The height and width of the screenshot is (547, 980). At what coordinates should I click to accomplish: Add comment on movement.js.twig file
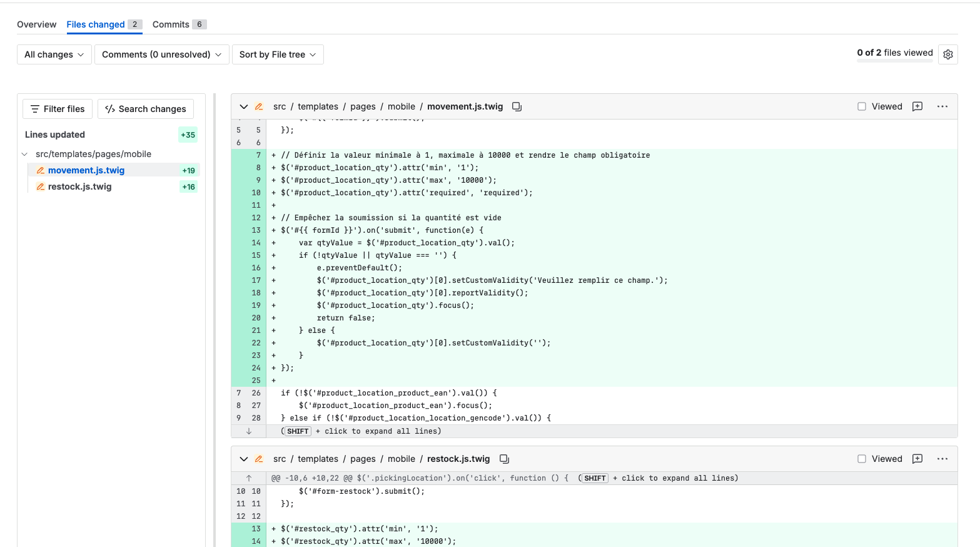coord(917,106)
